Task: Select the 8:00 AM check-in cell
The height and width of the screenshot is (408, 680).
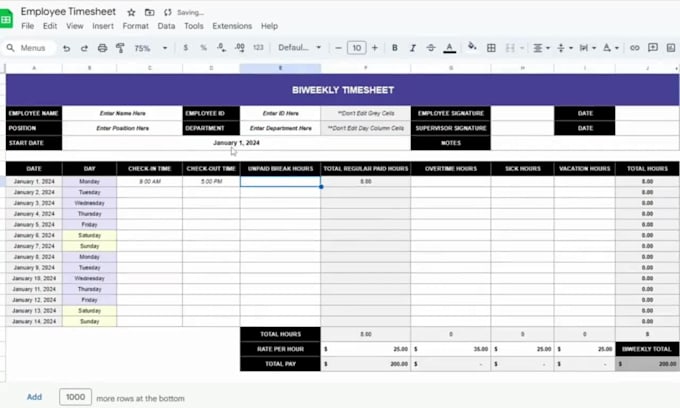Action: (150, 181)
